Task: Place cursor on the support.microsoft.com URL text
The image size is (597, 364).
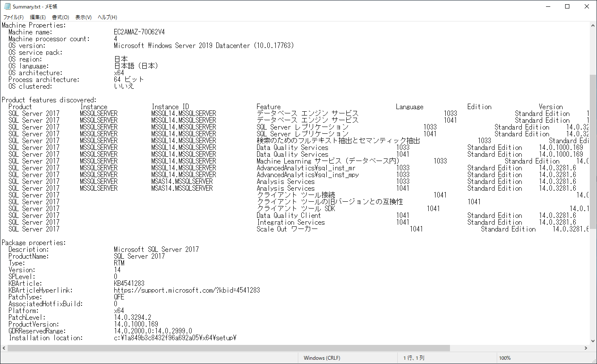Action: [187, 290]
